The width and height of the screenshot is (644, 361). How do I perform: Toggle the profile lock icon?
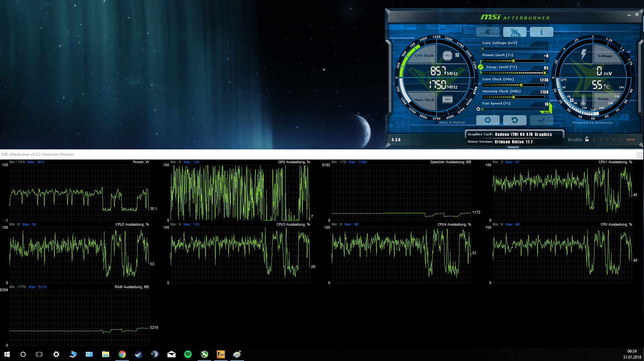tap(587, 139)
